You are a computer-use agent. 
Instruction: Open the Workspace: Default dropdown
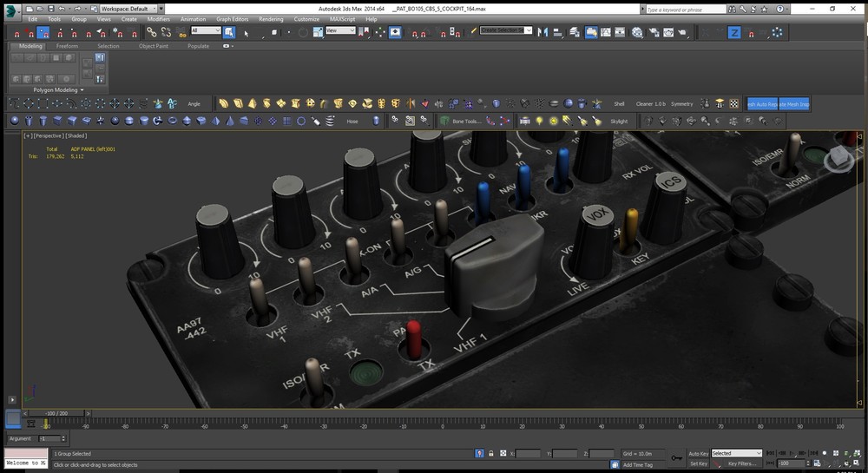coord(127,8)
